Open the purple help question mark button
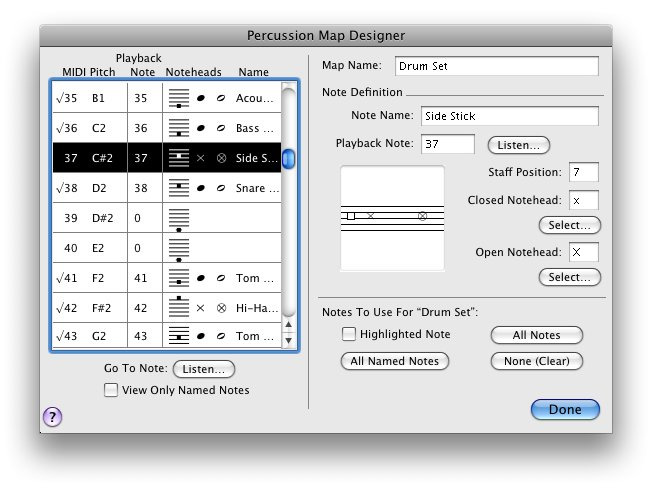This screenshot has height=488, width=652. click(52, 417)
